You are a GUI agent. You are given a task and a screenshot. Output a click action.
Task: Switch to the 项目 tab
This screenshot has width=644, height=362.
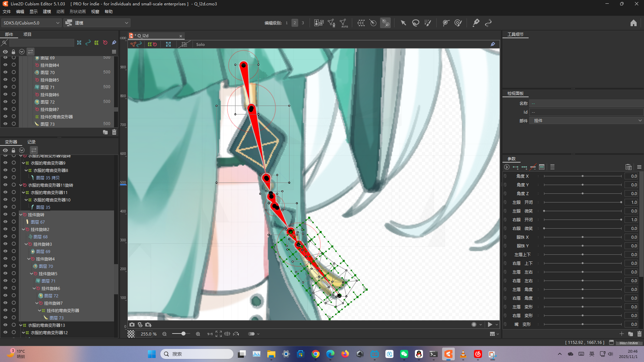pyautogui.click(x=27, y=34)
